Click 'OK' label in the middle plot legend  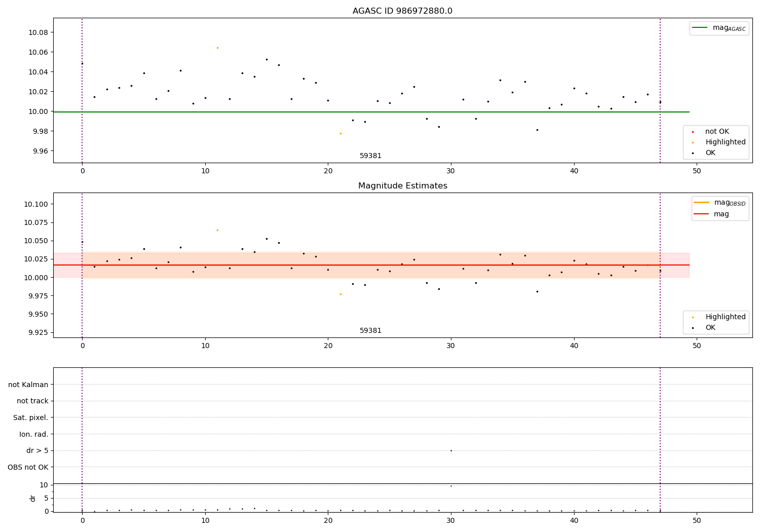[x=710, y=328]
